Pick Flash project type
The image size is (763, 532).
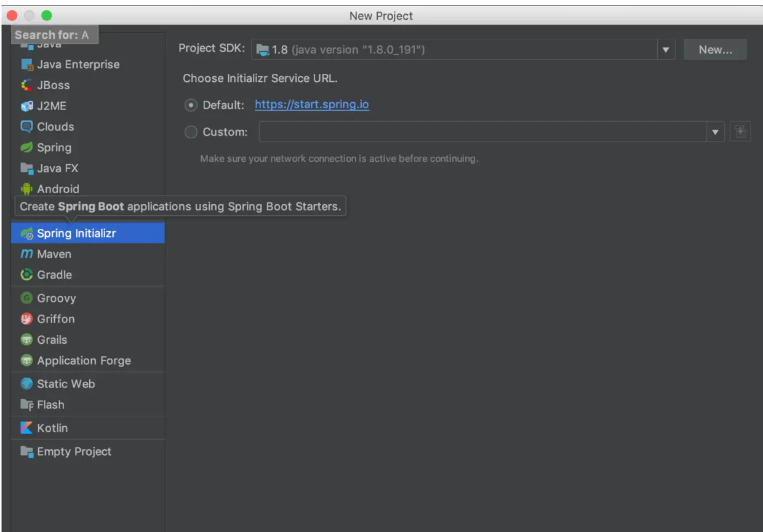coord(88,405)
